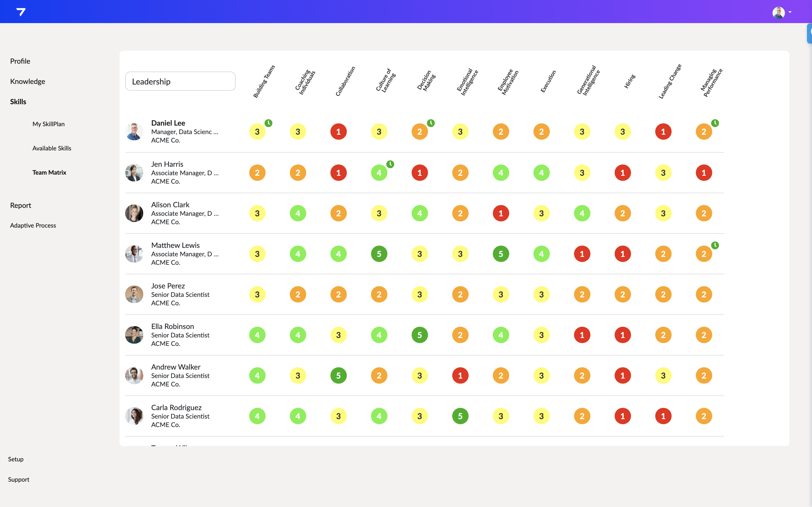Image resolution: width=812 pixels, height=507 pixels.
Task: Click the Collaboration column header
Action: pos(346,81)
